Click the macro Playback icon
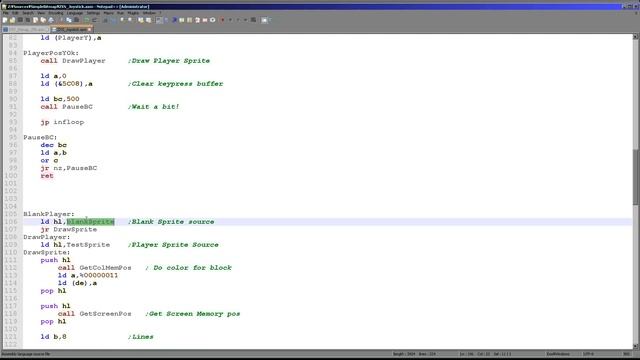Viewport: 640px width, 360px height. pos(238,20)
